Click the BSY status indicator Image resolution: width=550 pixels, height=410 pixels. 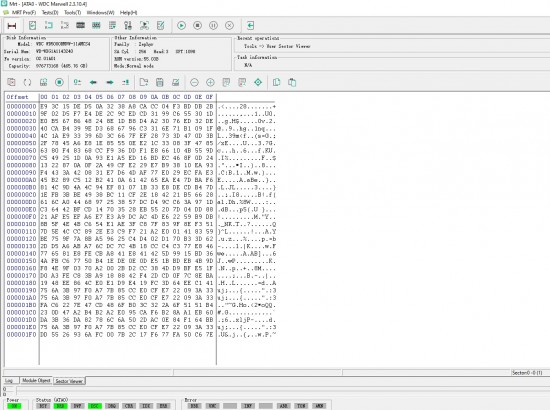coord(43,406)
